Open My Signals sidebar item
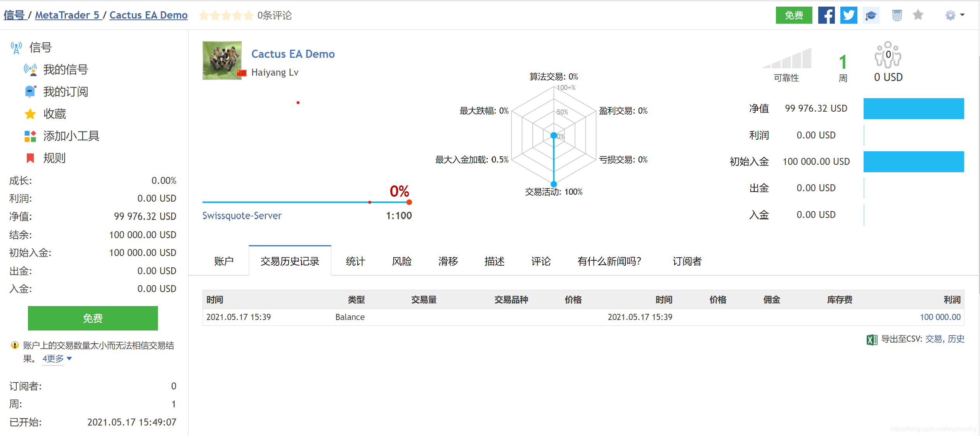 click(65, 70)
